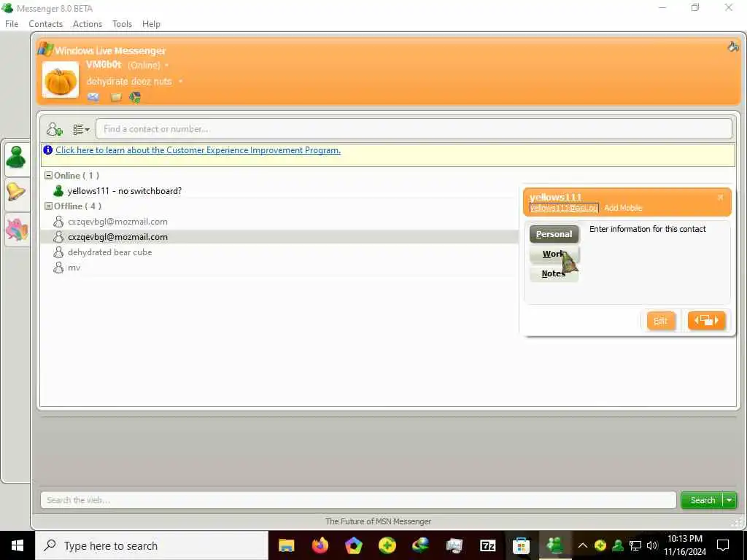Image resolution: width=747 pixels, height=560 pixels.
Task: Open the Search button dropdown arrow
Action: (x=729, y=500)
